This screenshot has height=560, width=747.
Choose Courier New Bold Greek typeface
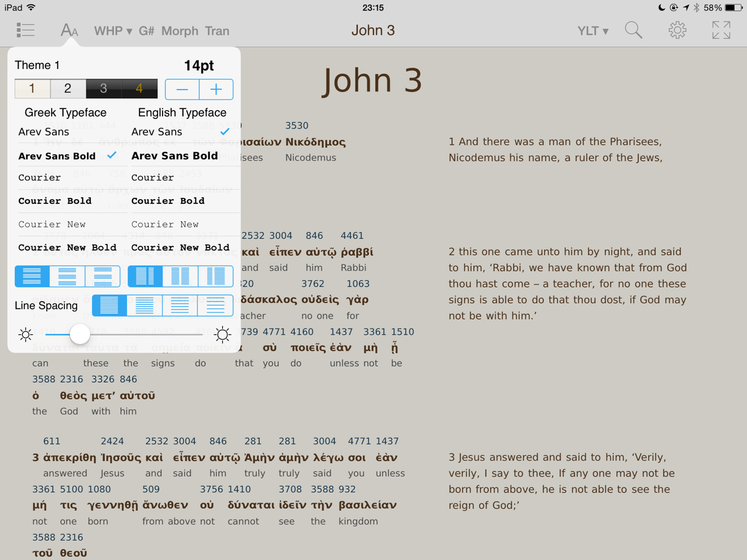(x=67, y=248)
